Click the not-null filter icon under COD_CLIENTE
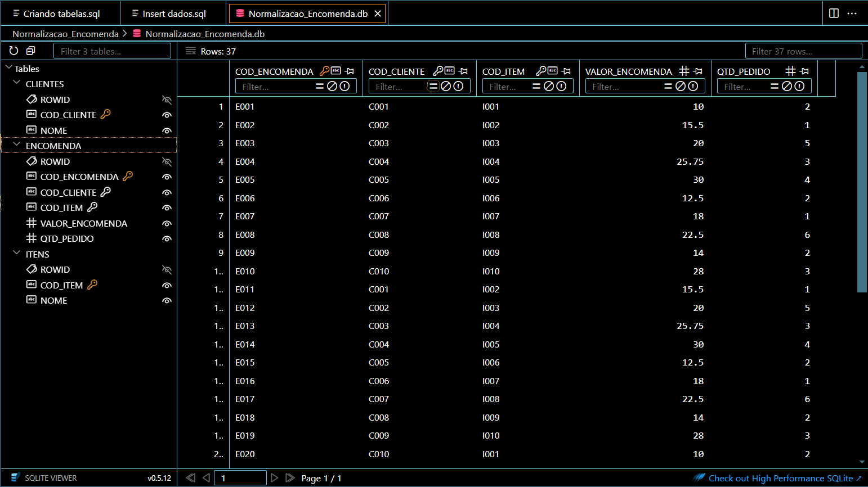Viewport: 868px width, 487px height. pyautogui.click(x=458, y=86)
